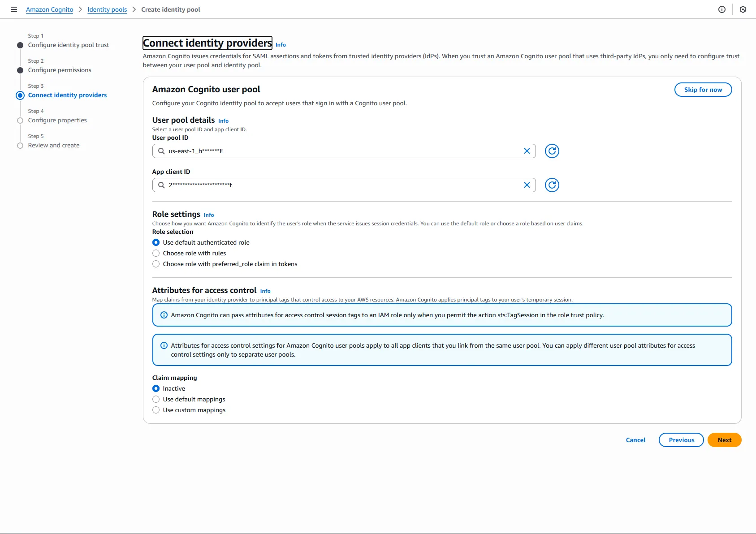Click the Connect identity providers page heading
The width and height of the screenshot is (756, 534).
(207, 43)
